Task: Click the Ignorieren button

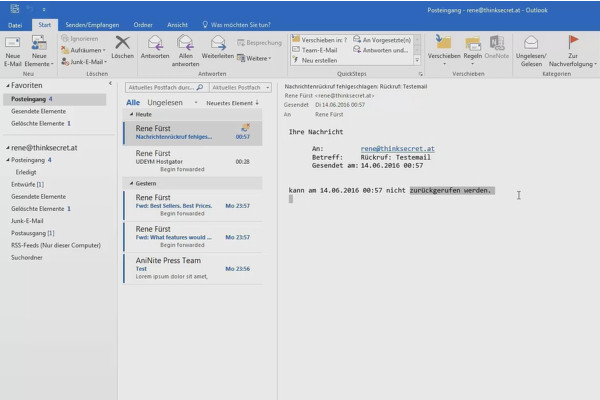Action: [80, 39]
